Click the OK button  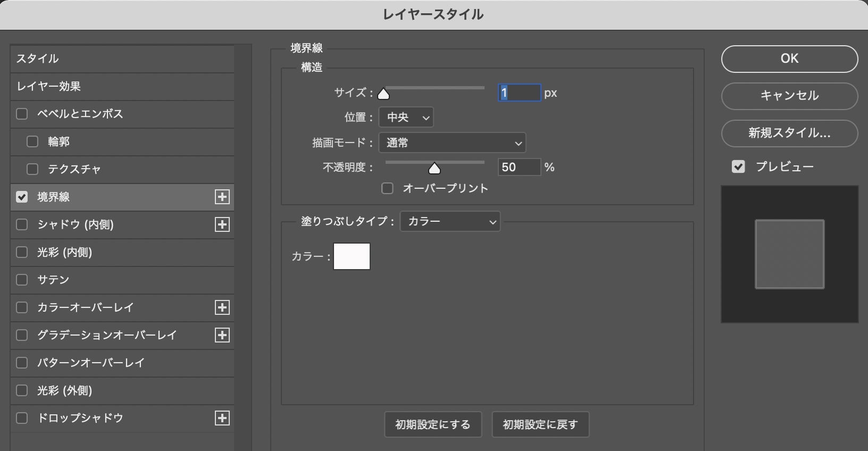789,59
